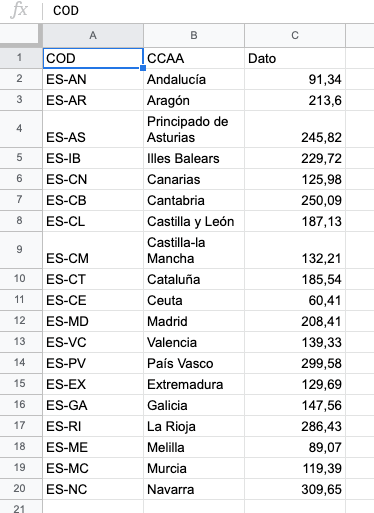This screenshot has height=513, width=374.
Task: Select the cell with value 309,65
Action: (295, 489)
